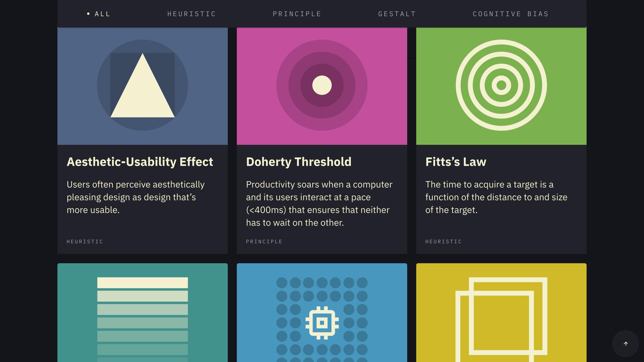
Task: Toggle the PRINCIPLE category filter
Action: pyautogui.click(x=297, y=13)
